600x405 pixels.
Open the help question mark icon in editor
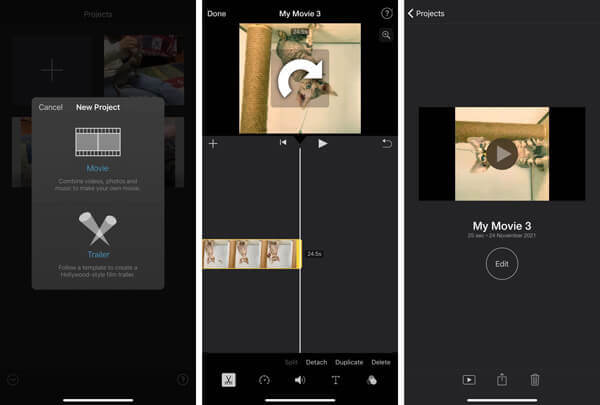point(386,13)
